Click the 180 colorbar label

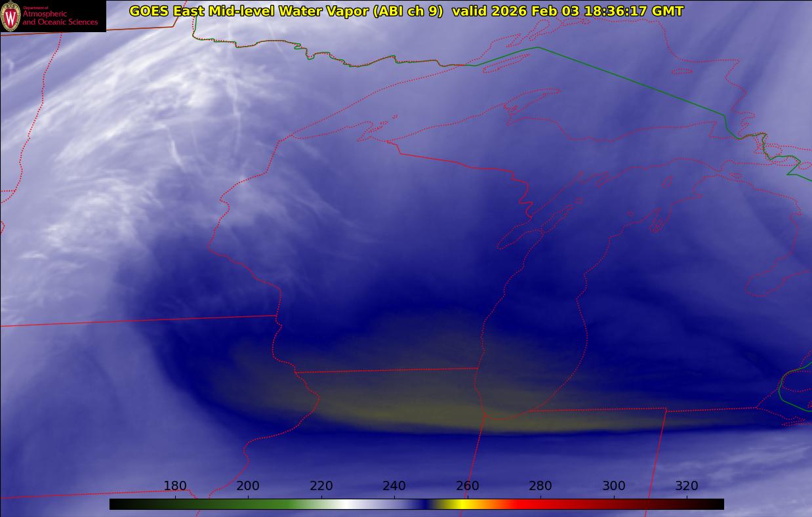click(175, 486)
